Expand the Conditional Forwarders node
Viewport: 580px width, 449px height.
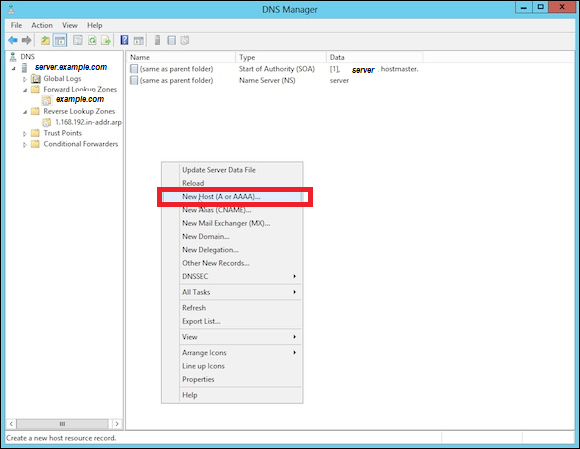25,145
